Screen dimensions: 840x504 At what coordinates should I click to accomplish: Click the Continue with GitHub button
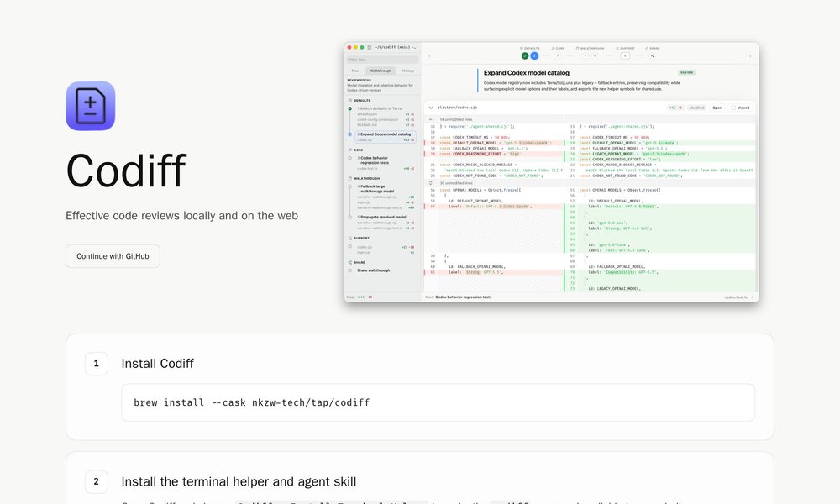[113, 256]
